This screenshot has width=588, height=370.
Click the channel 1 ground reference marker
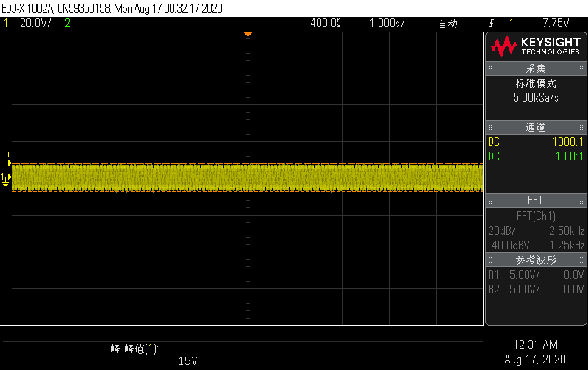pos(7,179)
